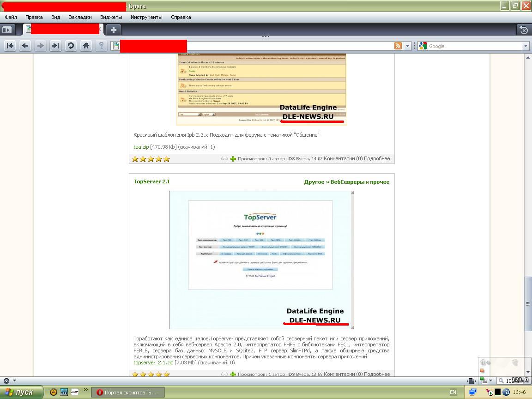Open a new tab with plus button
532x399 pixels.
(x=113, y=30)
